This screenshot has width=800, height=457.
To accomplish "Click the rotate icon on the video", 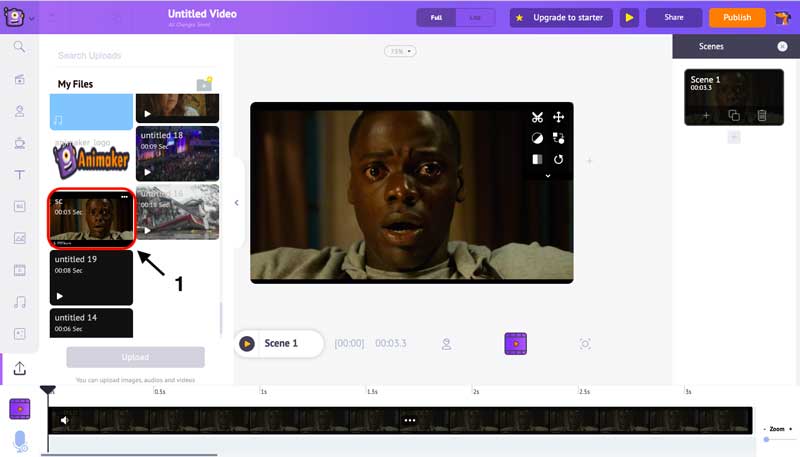I will (x=559, y=160).
